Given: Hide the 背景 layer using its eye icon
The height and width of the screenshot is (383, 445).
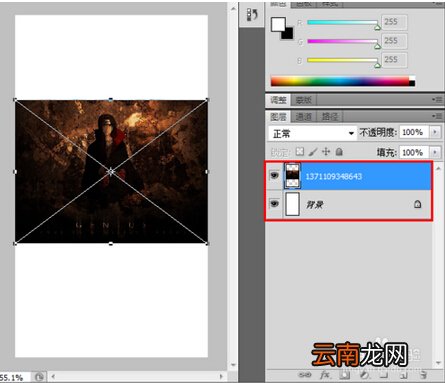Looking at the screenshot, I should [274, 203].
